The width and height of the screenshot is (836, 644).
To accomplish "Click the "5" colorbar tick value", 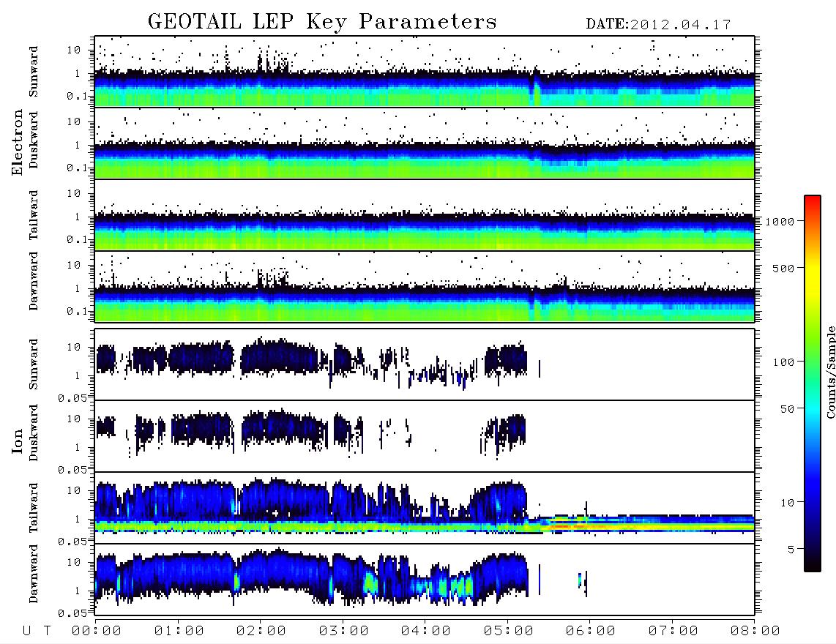I will [791, 550].
